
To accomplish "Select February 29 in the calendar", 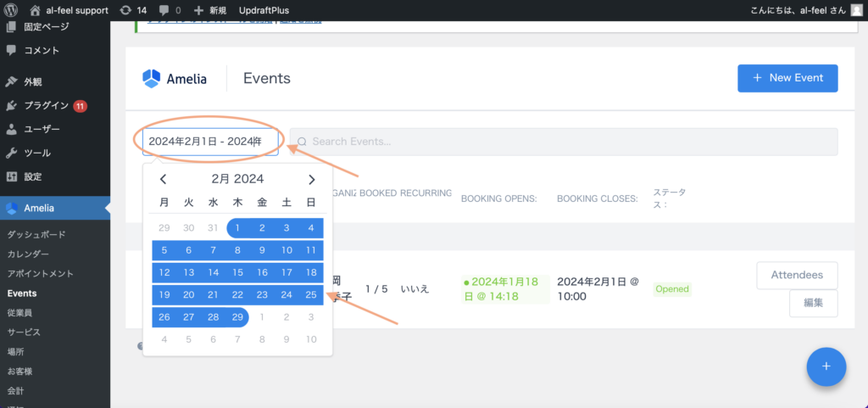I will pyautogui.click(x=237, y=316).
